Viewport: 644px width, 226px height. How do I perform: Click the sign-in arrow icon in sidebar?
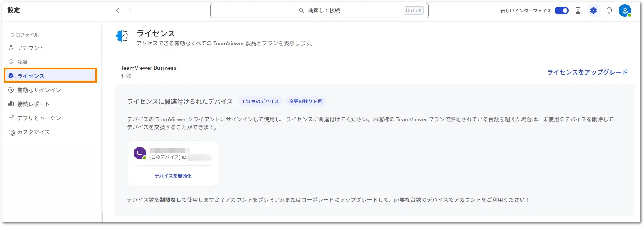[11, 90]
